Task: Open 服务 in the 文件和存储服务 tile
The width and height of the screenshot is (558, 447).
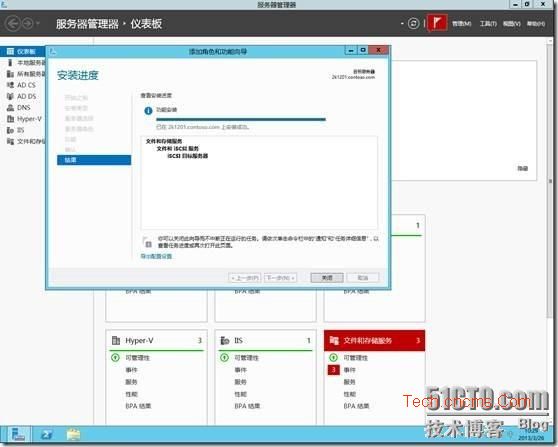Action: point(349,382)
